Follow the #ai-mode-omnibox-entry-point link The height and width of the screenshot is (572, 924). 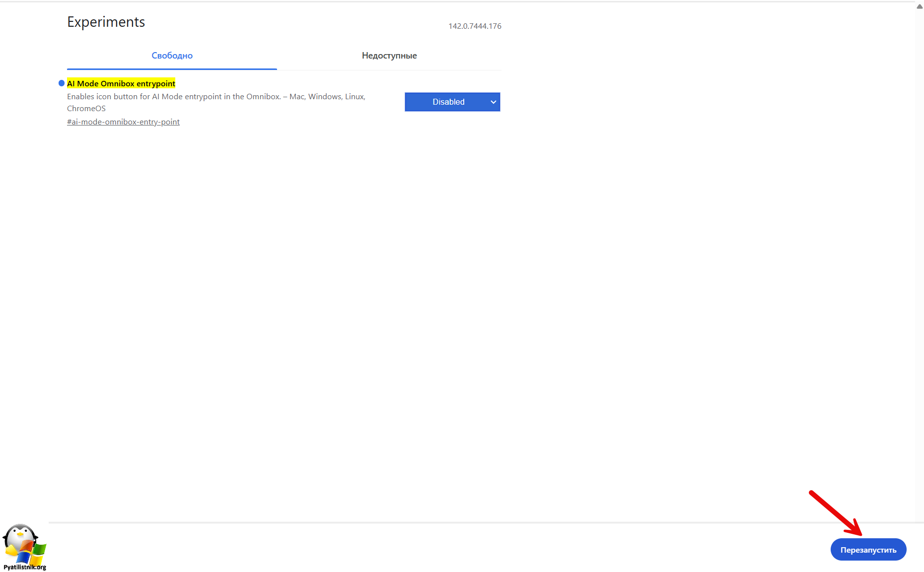123,122
